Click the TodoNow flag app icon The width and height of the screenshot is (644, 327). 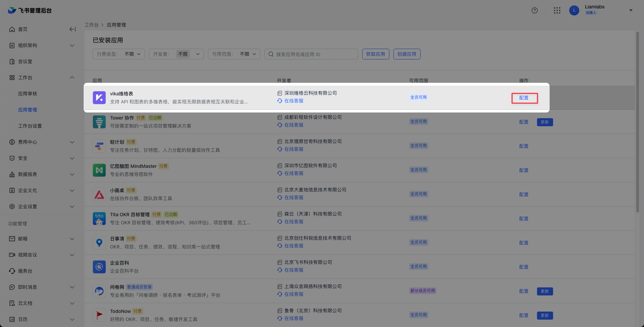point(99,315)
